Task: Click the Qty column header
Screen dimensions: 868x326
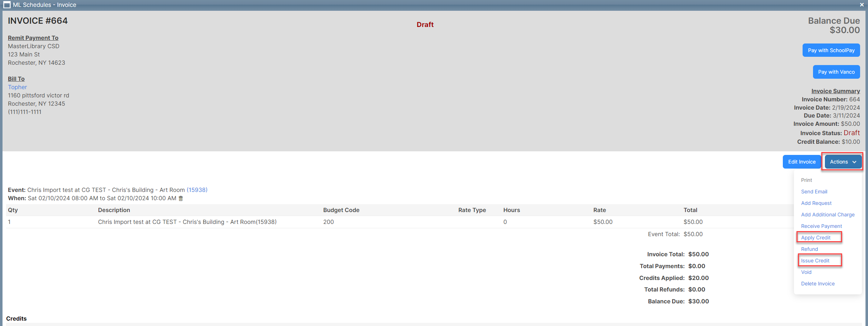Action: [13, 210]
